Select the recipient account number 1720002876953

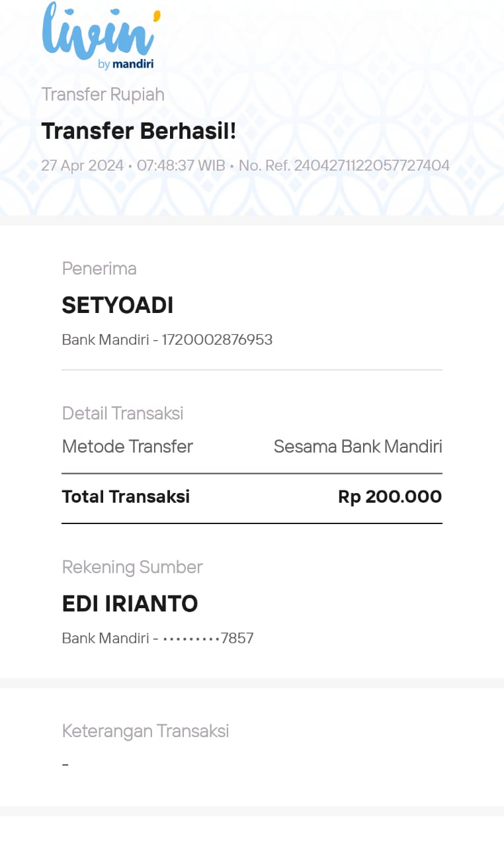(x=217, y=340)
